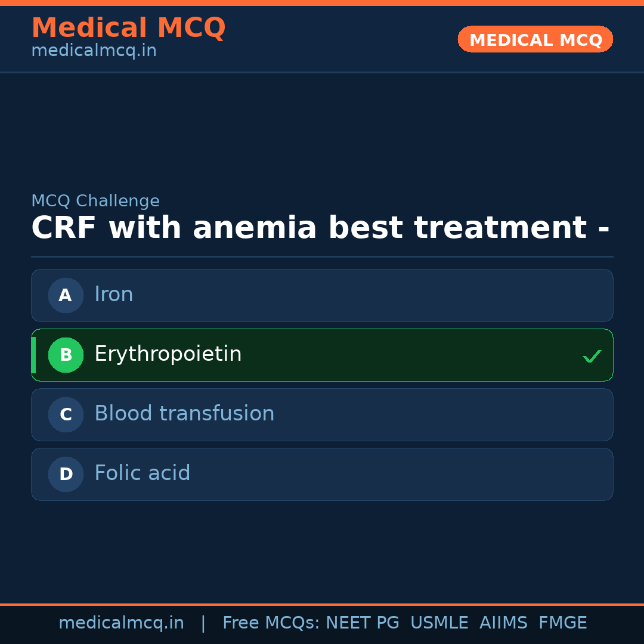The width and height of the screenshot is (644, 644).
Task: Click the Medical MCQ header title
Action: tap(128, 28)
